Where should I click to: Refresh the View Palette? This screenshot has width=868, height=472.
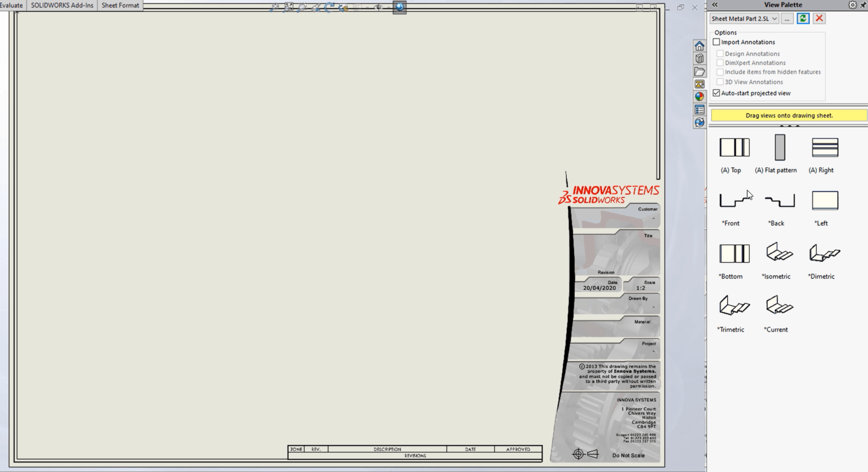click(803, 19)
